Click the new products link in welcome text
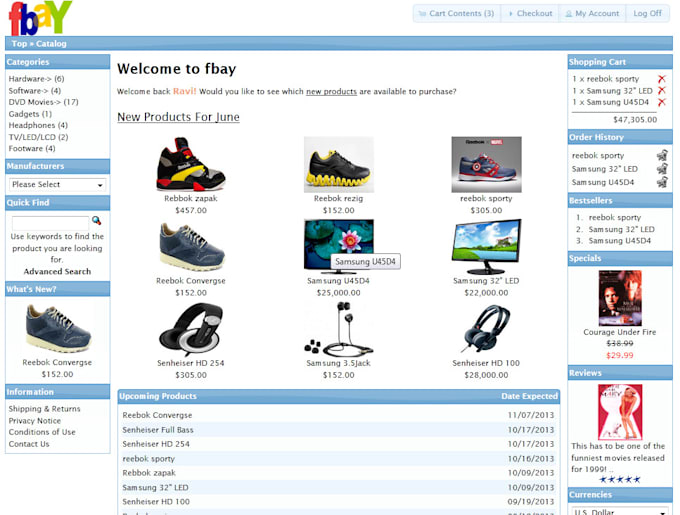This screenshot has height=515, width=680. click(x=331, y=91)
